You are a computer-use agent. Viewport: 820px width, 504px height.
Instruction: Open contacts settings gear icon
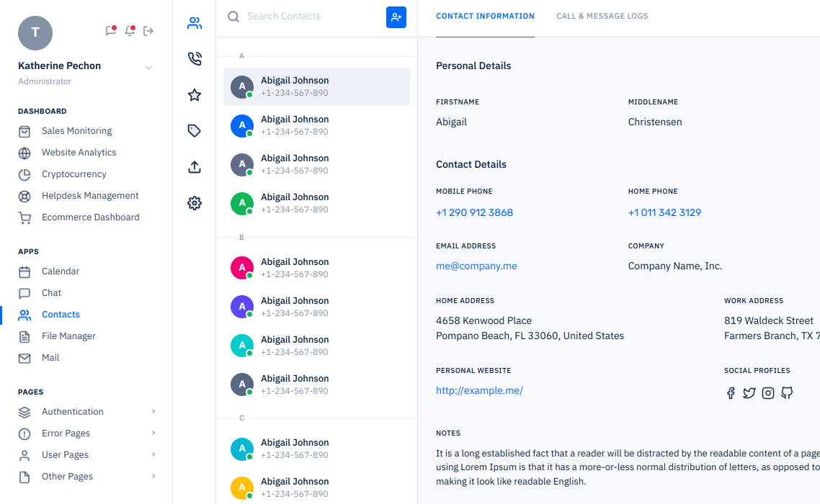click(194, 203)
